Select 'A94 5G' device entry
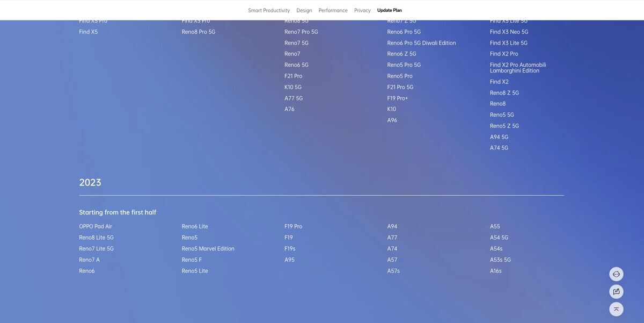Viewport: 644px width, 323px height. coord(499,137)
